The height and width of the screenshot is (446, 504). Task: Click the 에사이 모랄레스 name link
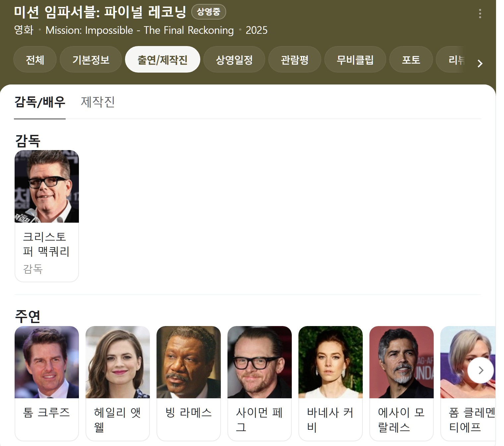tap(401, 420)
